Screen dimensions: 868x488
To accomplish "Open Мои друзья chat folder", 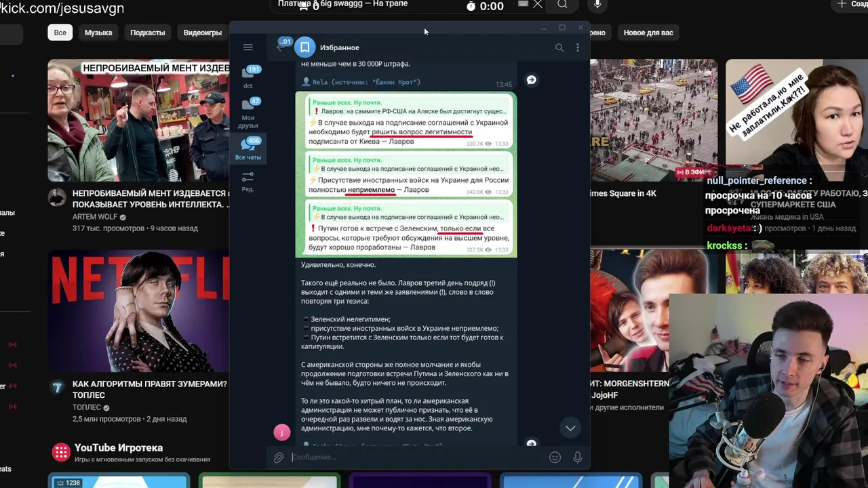I will tap(248, 113).
